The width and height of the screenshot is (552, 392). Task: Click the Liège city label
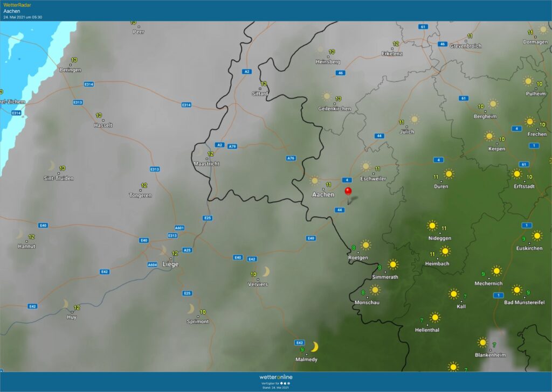[170, 264]
